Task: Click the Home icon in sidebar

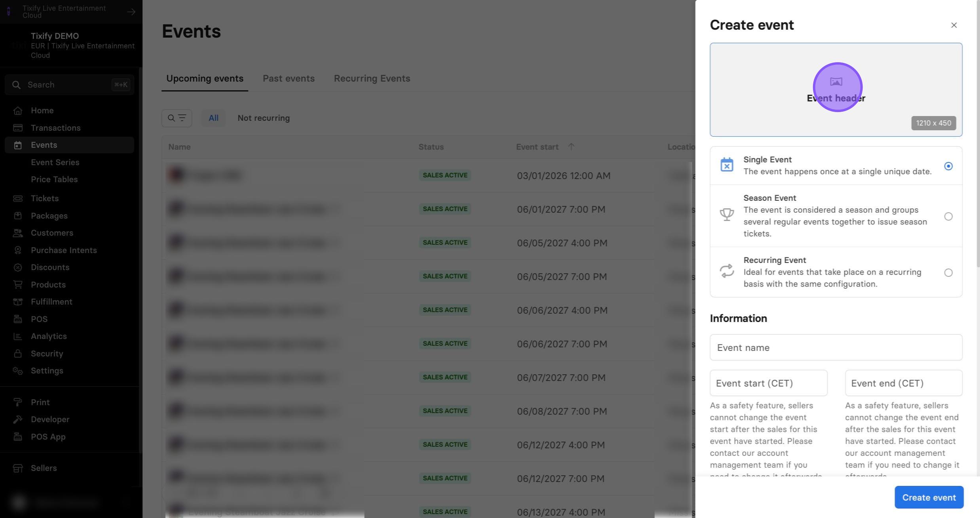Action: [17, 110]
